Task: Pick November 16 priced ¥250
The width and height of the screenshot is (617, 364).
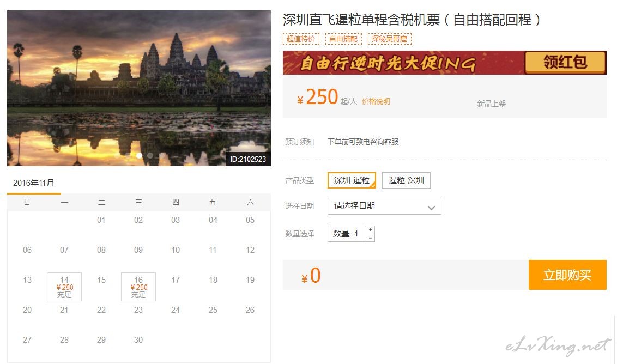Action: 138,287
